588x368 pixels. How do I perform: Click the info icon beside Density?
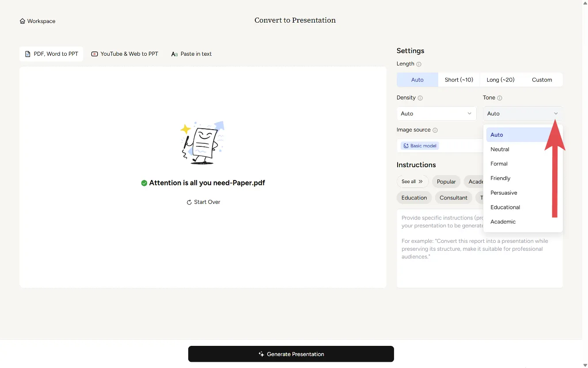tap(420, 98)
